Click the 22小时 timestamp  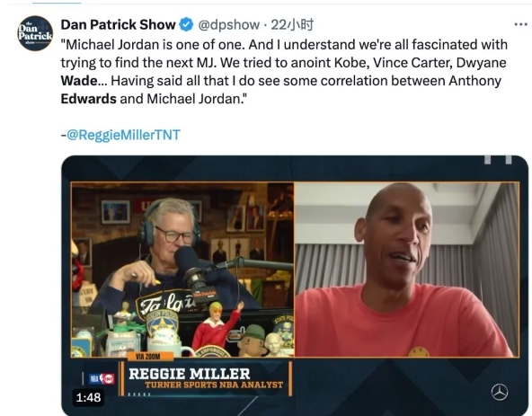tap(292, 25)
